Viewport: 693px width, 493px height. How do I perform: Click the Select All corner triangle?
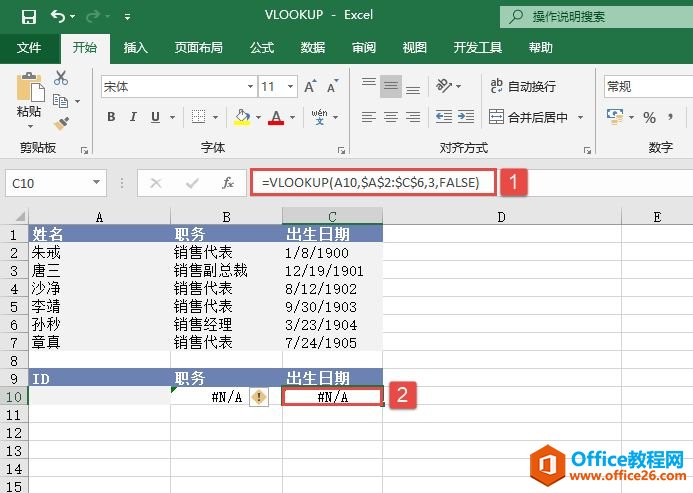point(20,216)
